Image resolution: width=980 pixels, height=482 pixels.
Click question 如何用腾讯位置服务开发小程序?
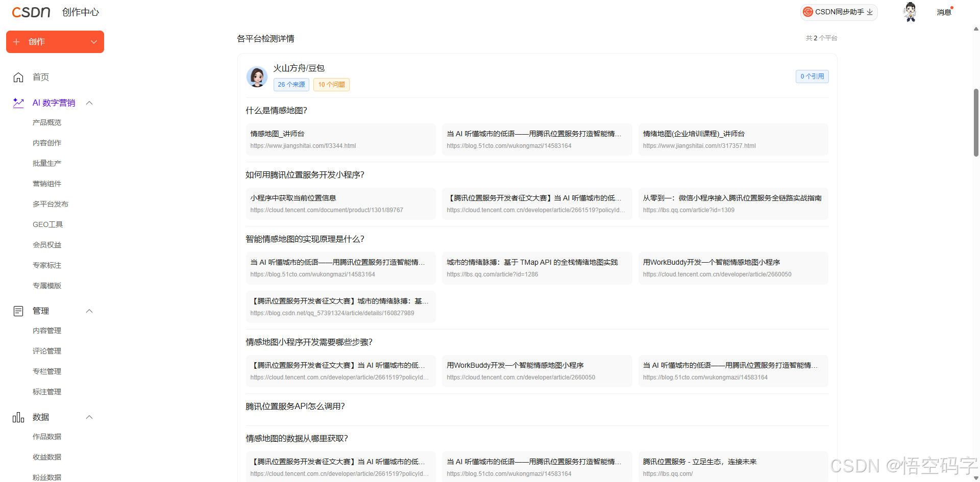pos(305,175)
